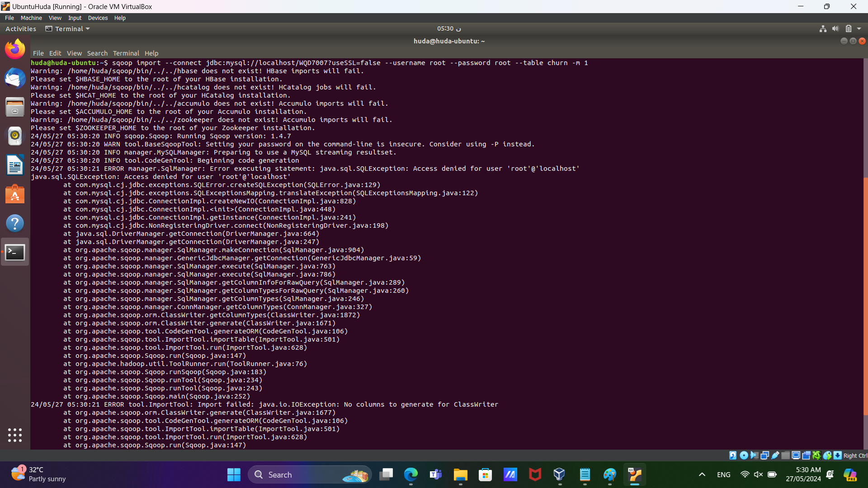
Task: Open Firefox from the Ubuntu dock
Action: 15,49
